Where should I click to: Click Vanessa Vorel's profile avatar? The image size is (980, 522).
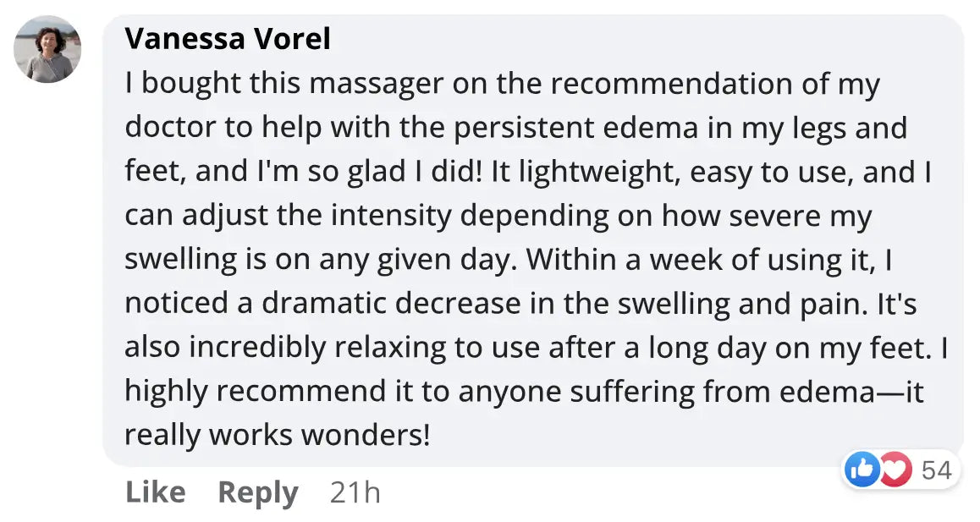[47, 49]
